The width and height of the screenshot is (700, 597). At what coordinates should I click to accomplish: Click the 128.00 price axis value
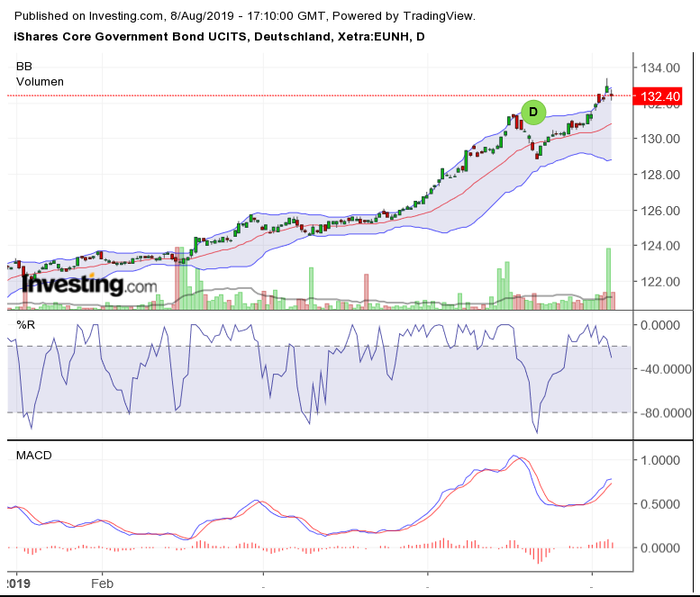660,175
